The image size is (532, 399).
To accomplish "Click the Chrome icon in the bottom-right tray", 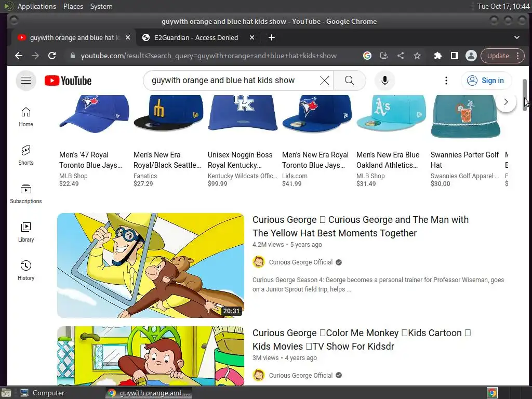I will click(492, 393).
